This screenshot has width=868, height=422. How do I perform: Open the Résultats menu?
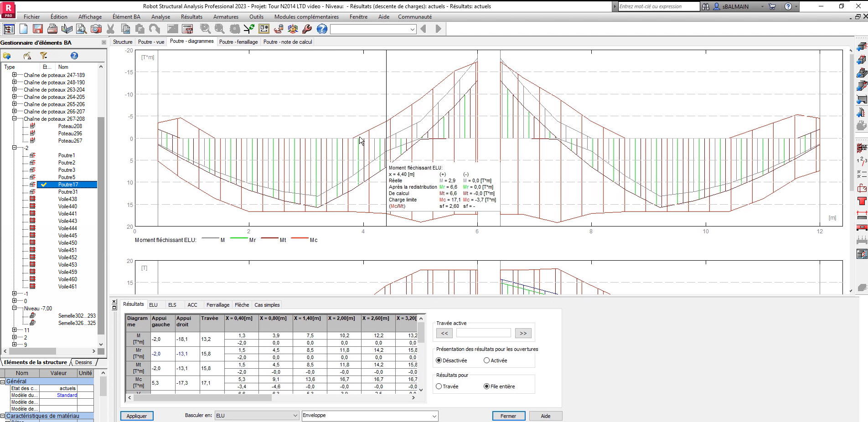click(x=191, y=17)
